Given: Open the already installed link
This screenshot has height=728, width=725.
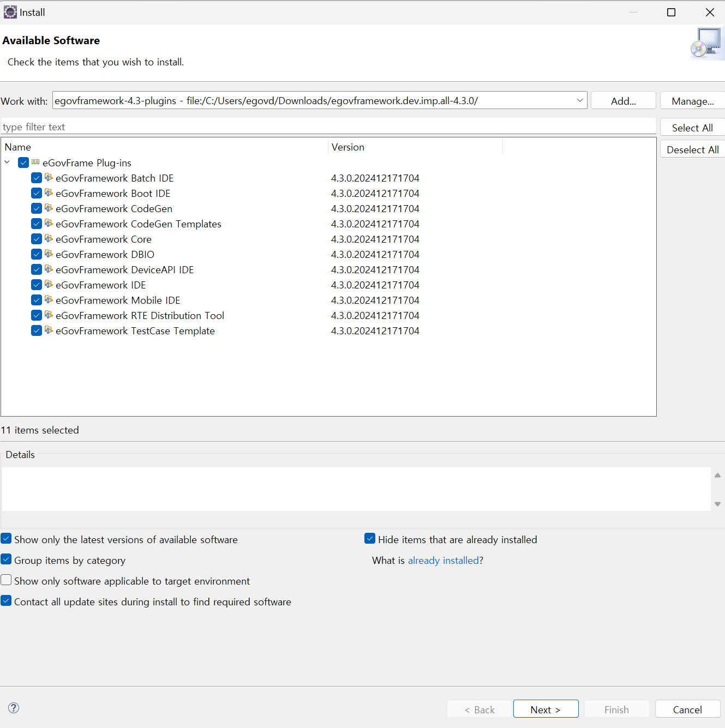Looking at the screenshot, I should tap(443, 561).
